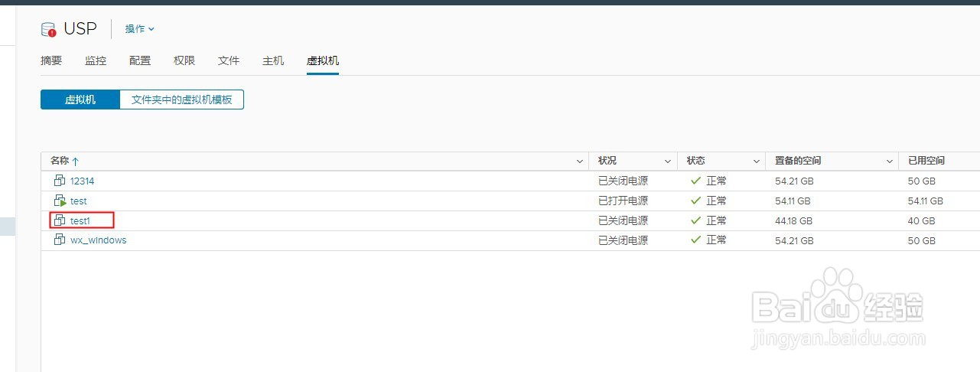Open the 状况 column filter chevron
The image size is (980, 372).
(668, 162)
